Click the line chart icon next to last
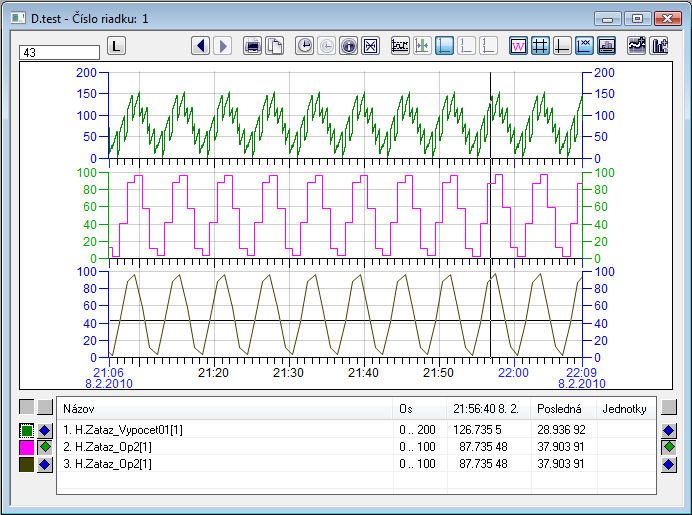Viewport: 692px width, 515px height. [x=636, y=46]
